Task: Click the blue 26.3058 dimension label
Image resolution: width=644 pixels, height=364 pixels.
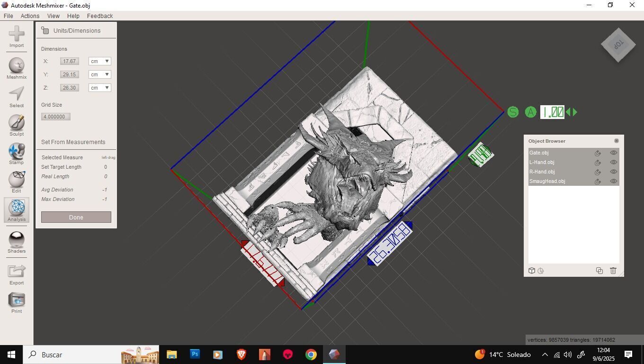Action: [x=390, y=244]
